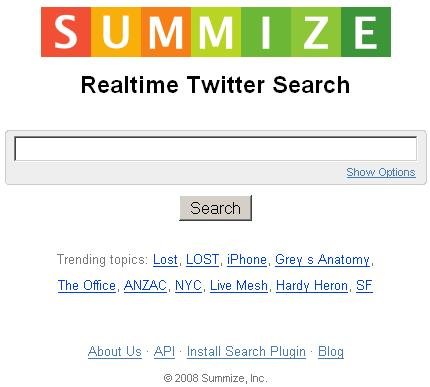Screen dimensions: 430x387
Task: Click the Realtime Twitter Search heading
Action: [215, 85]
